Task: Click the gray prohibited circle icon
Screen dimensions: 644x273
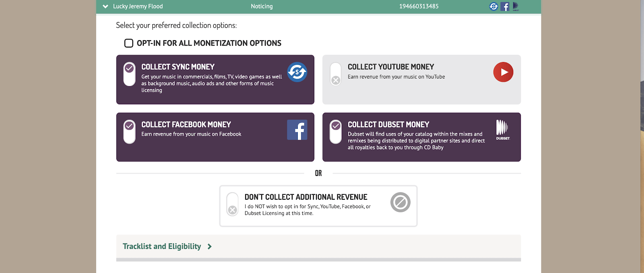Action: coord(400,202)
